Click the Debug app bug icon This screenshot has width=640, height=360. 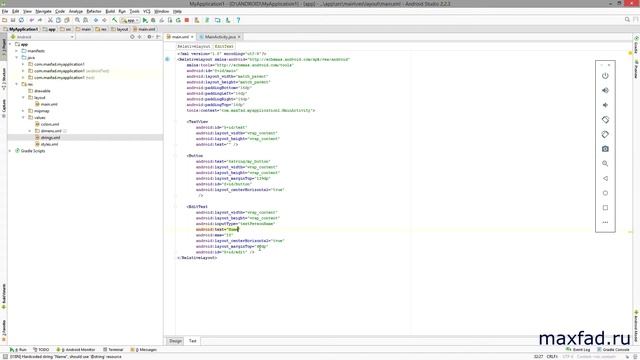coord(153,20)
